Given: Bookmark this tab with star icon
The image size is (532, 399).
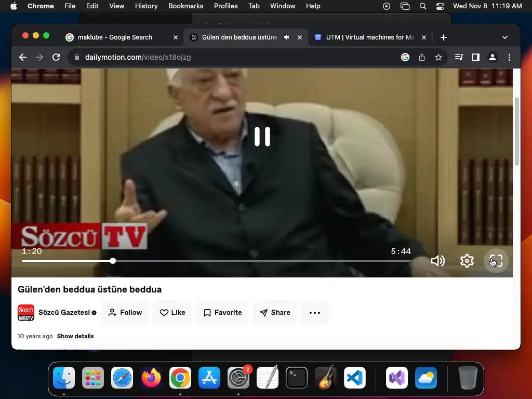Looking at the screenshot, I should 438,57.
